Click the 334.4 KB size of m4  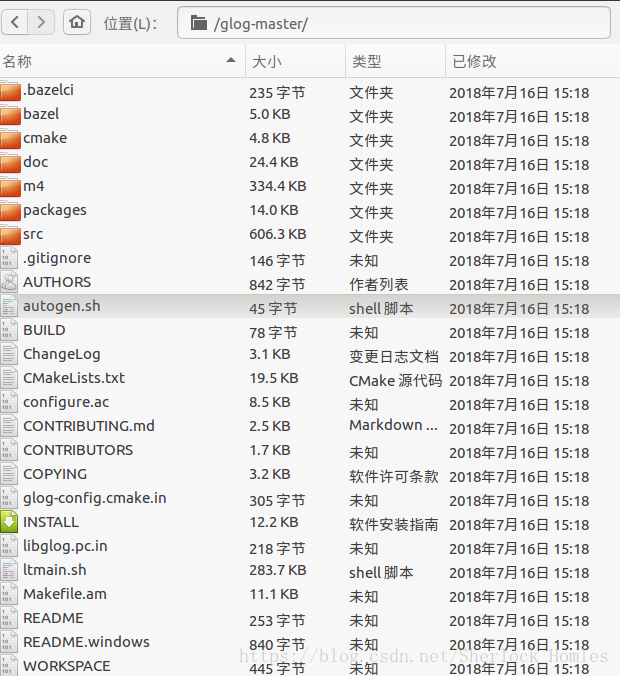278,186
